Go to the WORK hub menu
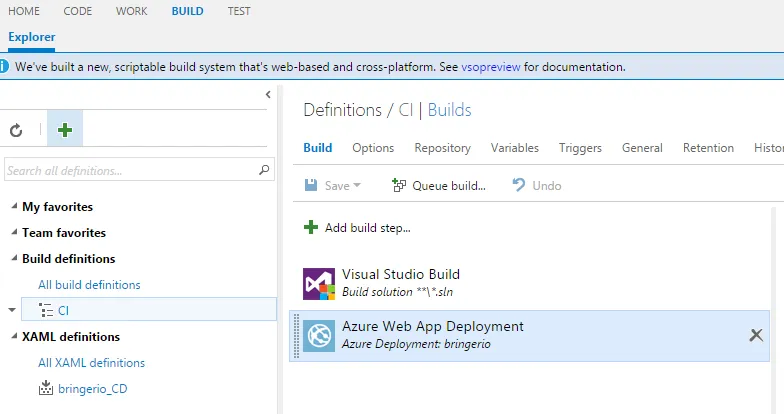The height and width of the screenshot is (414, 784). pyautogui.click(x=131, y=11)
